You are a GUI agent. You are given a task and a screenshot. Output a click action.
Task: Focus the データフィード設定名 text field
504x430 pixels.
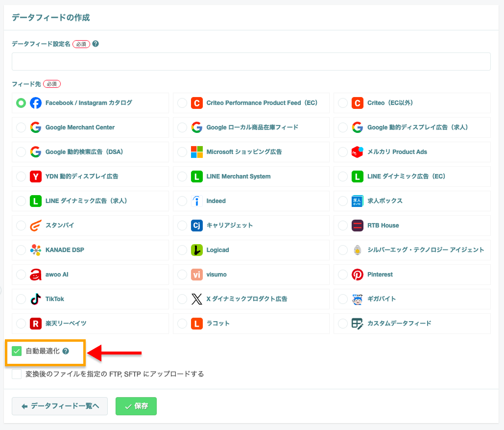coord(251,61)
